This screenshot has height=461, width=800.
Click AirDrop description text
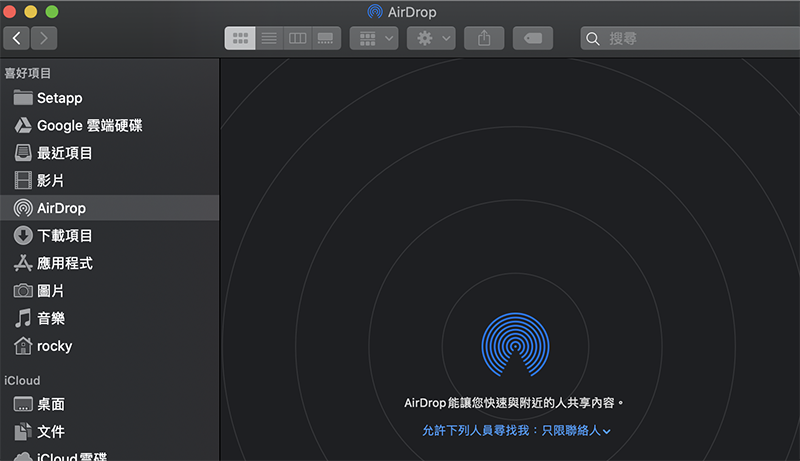[x=514, y=403]
